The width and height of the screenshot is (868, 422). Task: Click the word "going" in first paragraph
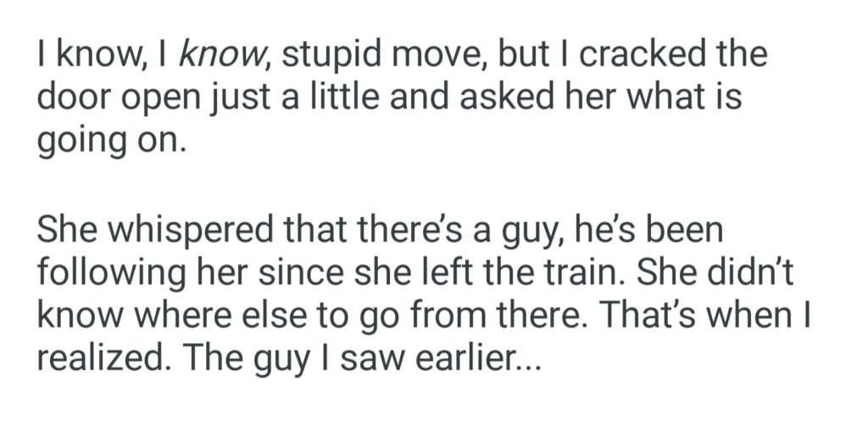pyautogui.click(x=79, y=137)
